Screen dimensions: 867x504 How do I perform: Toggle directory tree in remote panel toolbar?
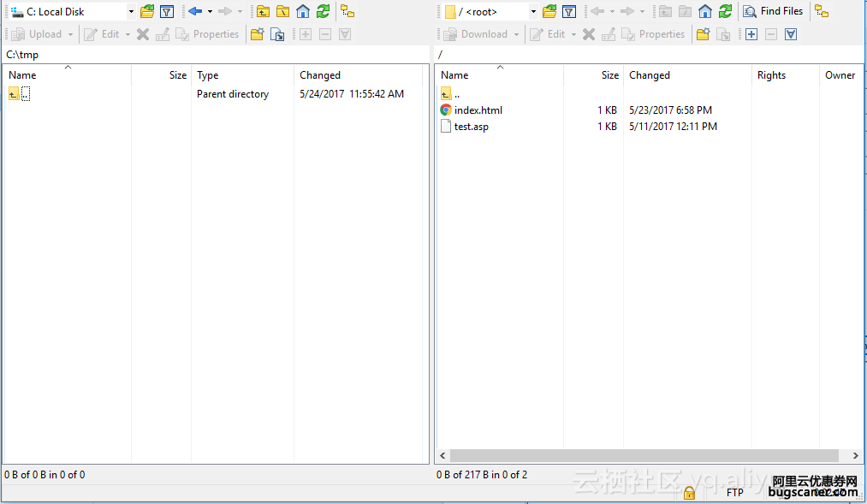pyautogui.click(x=822, y=11)
